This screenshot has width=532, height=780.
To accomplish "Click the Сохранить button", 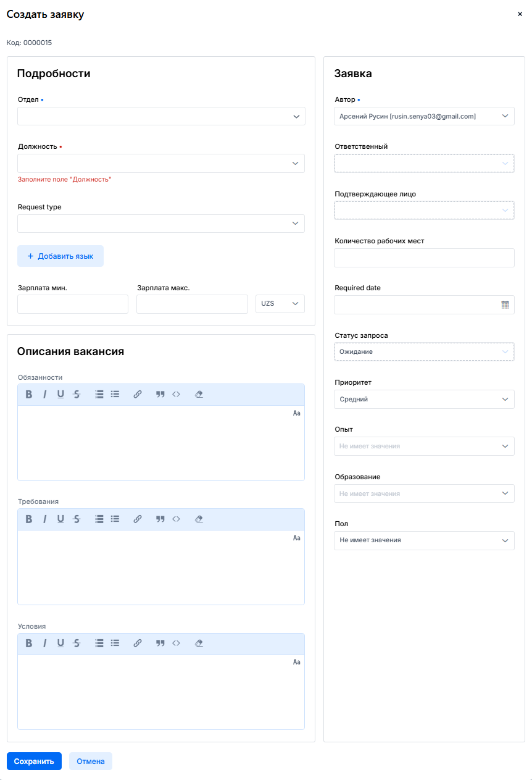I will [x=34, y=761].
